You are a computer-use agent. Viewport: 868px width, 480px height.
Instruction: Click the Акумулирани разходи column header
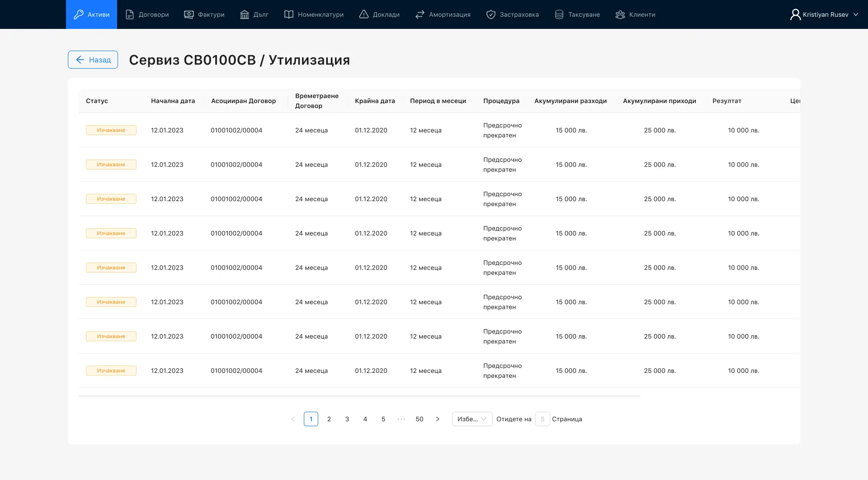pyautogui.click(x=571, y=101)
